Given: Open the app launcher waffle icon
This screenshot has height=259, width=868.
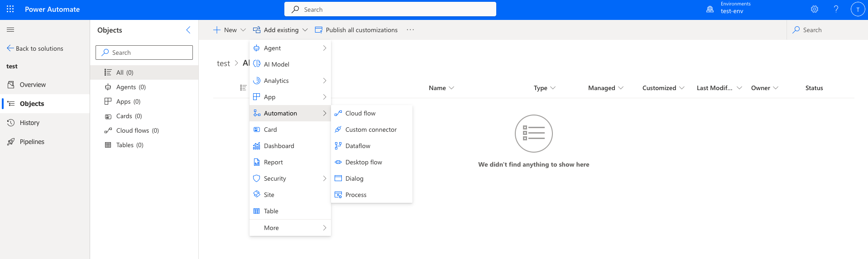Looking at the screenshot, I should (x=10, y=9).
